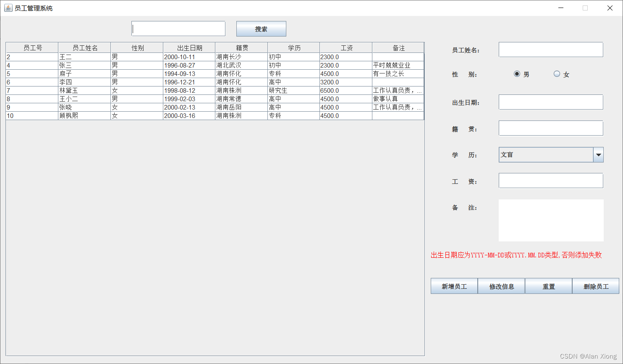This screenshot has height=364, width=623.
Task: Click the 有一技之长 remark cell
Action: click(x=398, y=73)
